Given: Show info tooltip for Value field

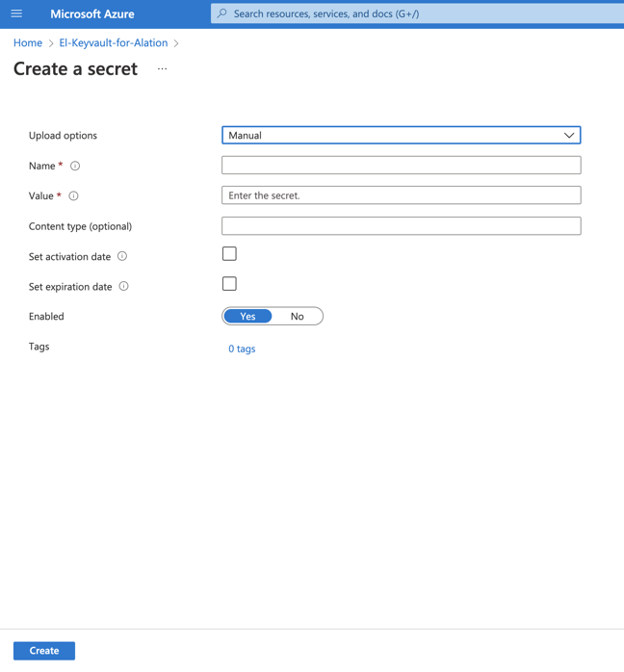Looking at the screenshot, I should pos(74,195).
